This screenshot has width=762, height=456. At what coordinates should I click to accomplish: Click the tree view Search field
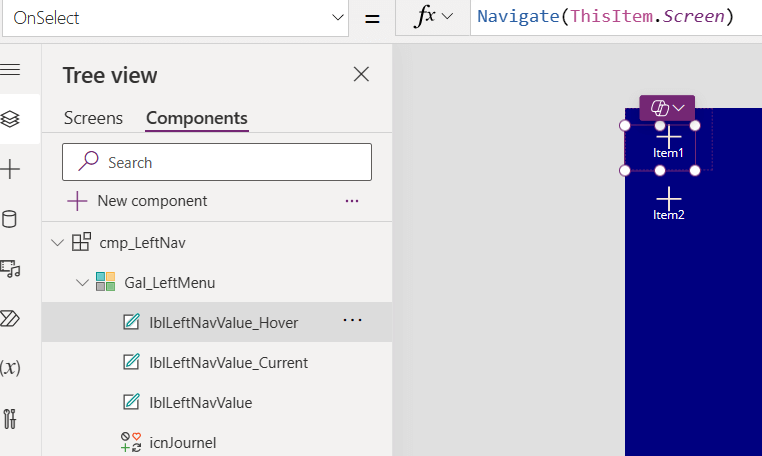(x=217, y=162)
